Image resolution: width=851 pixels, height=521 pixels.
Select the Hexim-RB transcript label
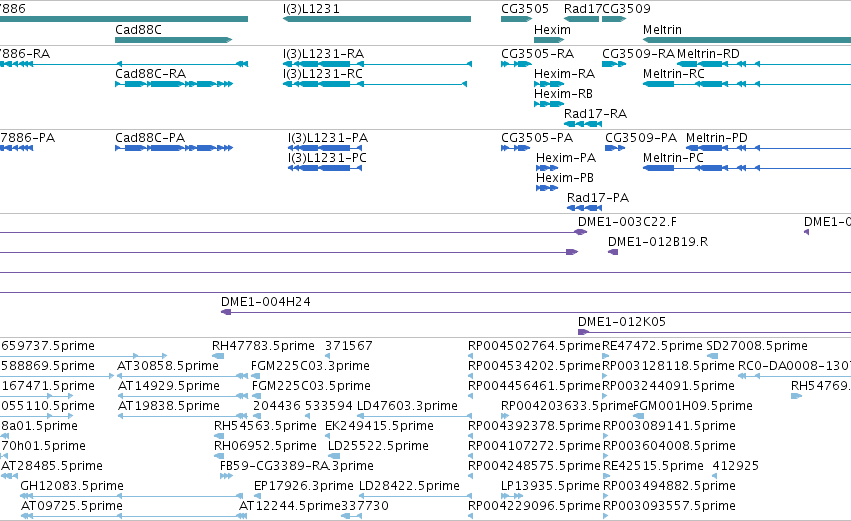click(563, 94)
